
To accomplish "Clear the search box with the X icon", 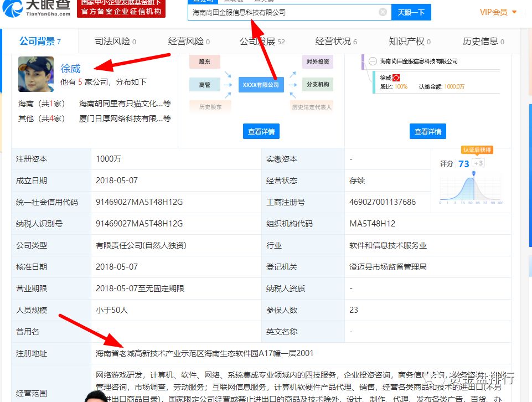I will click(x=383, y=12).
